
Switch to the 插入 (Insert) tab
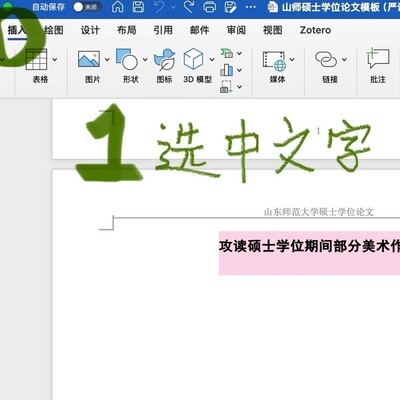[17, 30]
